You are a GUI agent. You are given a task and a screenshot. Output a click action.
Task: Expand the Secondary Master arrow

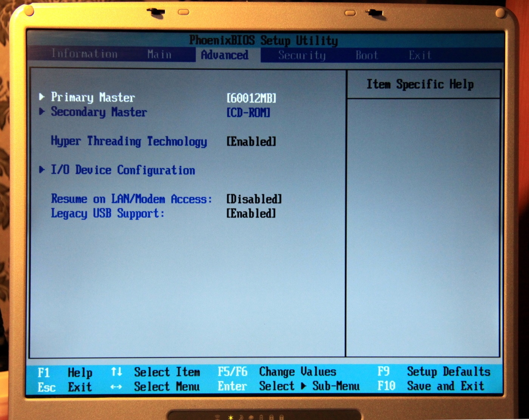coord(42,112)
